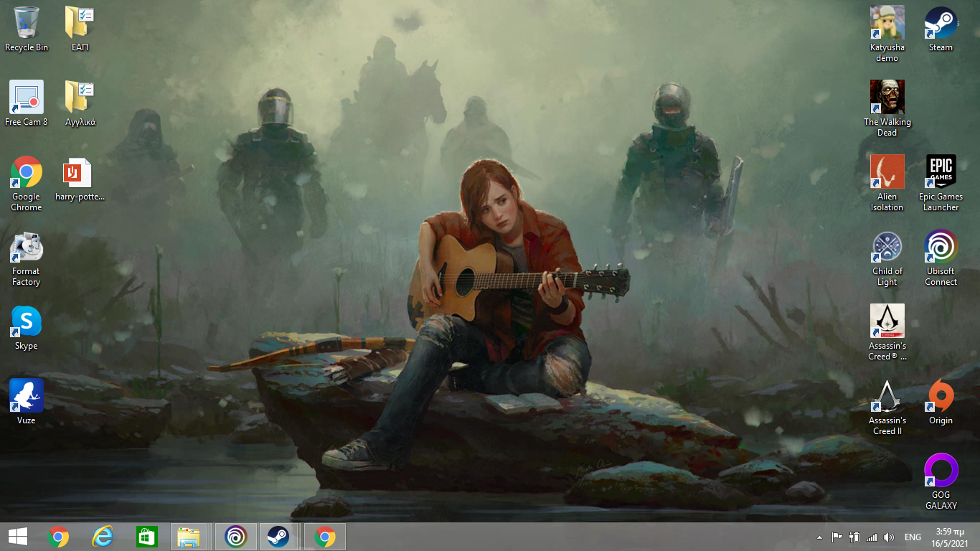The width and height of the screenshot is (980, 551).
Task: Open pinned Chrome on the taskbar
Action: [58, 537]
